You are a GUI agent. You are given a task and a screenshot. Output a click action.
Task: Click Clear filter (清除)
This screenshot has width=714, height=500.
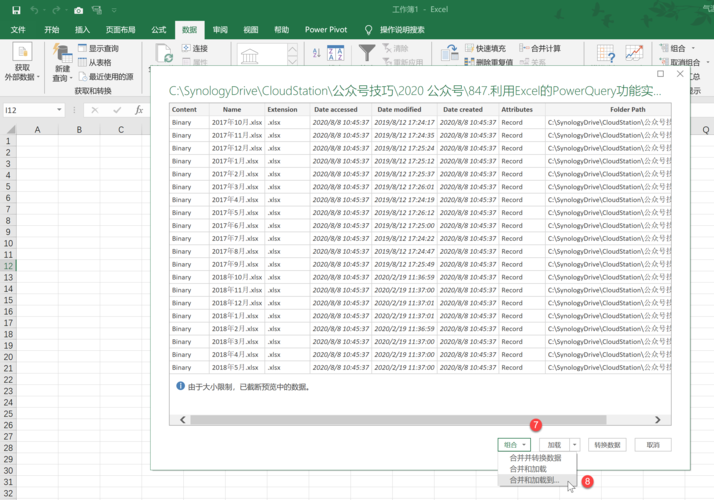point(395,48)
